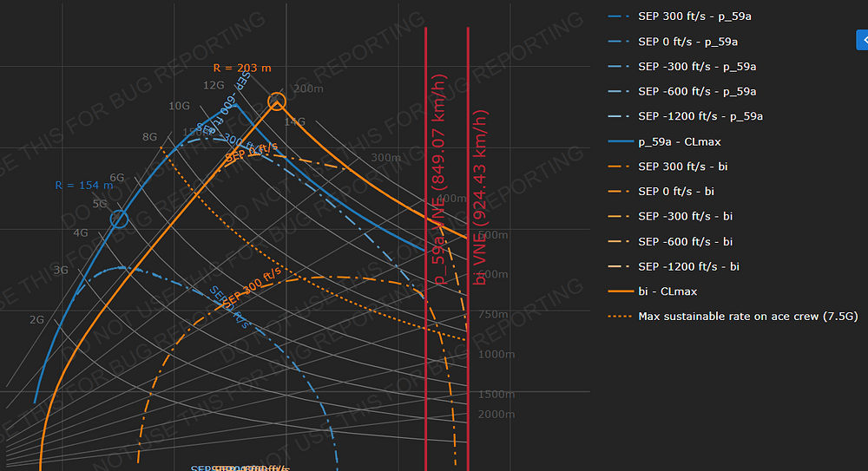
Task: Click the '6G' load factor label
Action: pyautogui.click(x=117, y=178)
